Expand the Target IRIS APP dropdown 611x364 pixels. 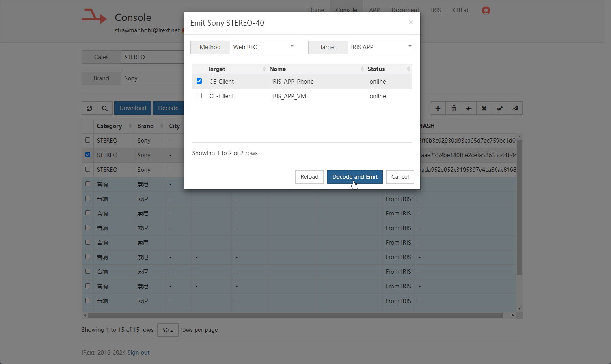pos(380,47)
